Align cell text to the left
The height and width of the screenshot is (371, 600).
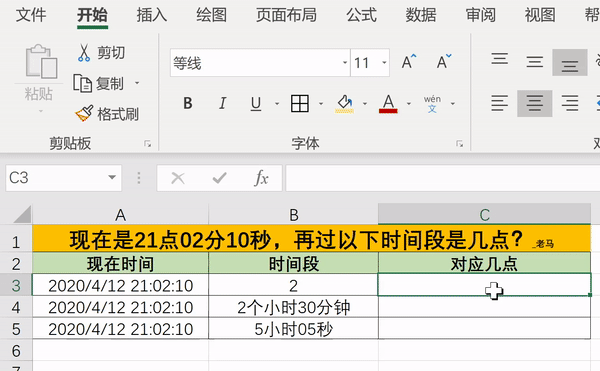click(500, 103)
